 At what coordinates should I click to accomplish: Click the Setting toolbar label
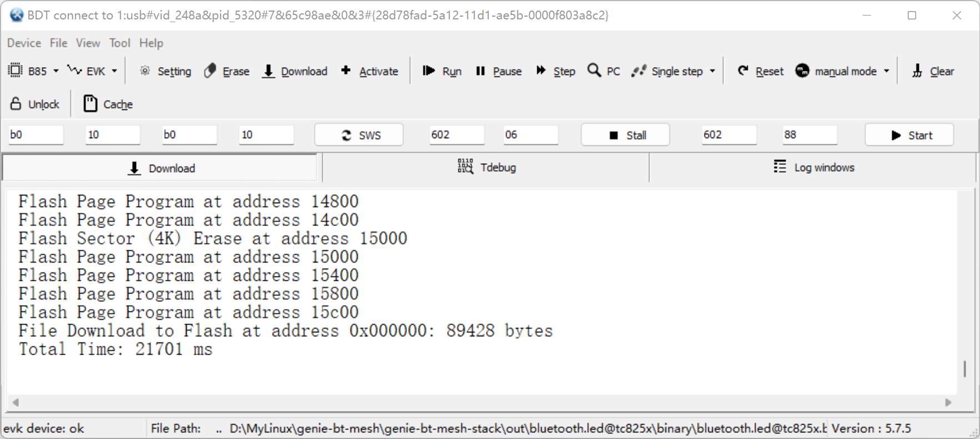(174, 72)
